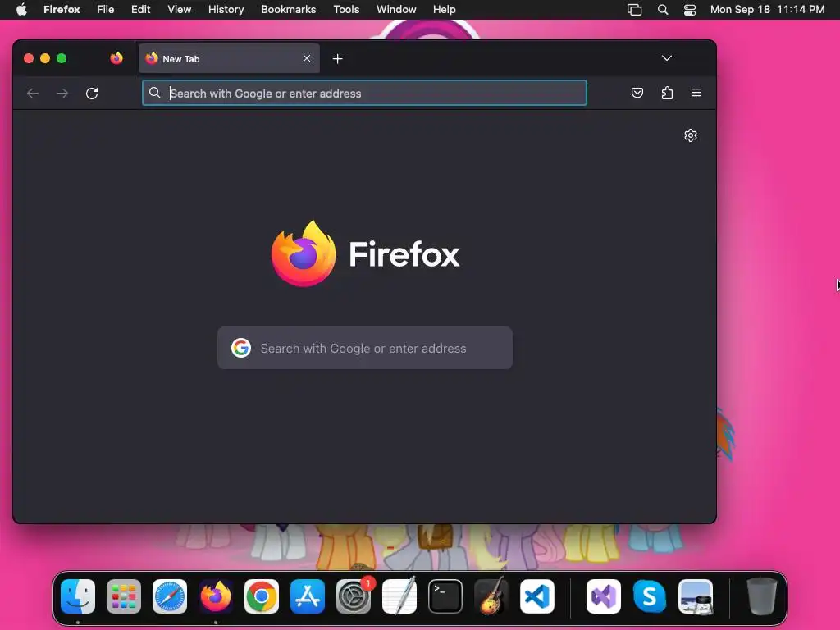Maximize Firefox window with green button
Screen dimensions: 840x630
[62, 58]
